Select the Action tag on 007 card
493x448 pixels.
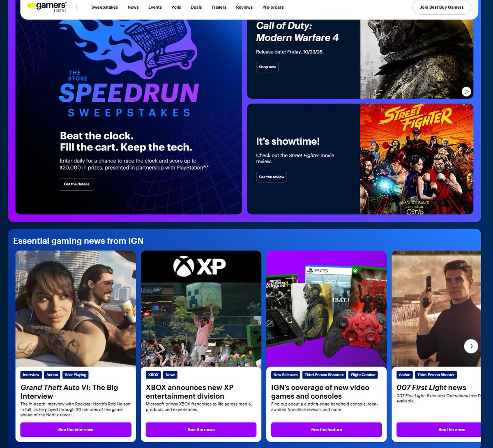(x=405, y=375)
